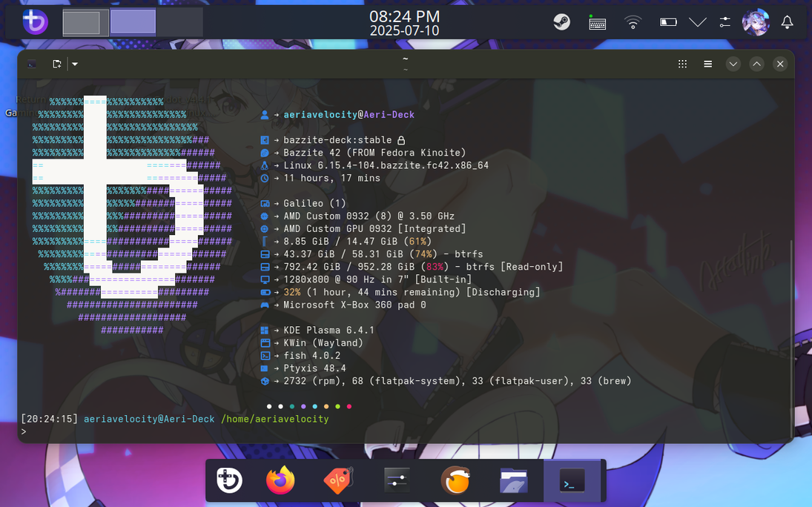Viewport: 812px width, 507px height.
Task: Select the Ptyxis terminal icon in dock
Action: [x=572, y=481]
